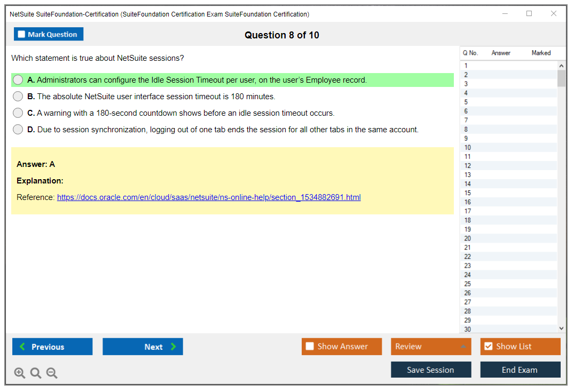Viewport: 574px width, 392px height.
Task: Select question 2 in the list
Action: tap(508, 75)
